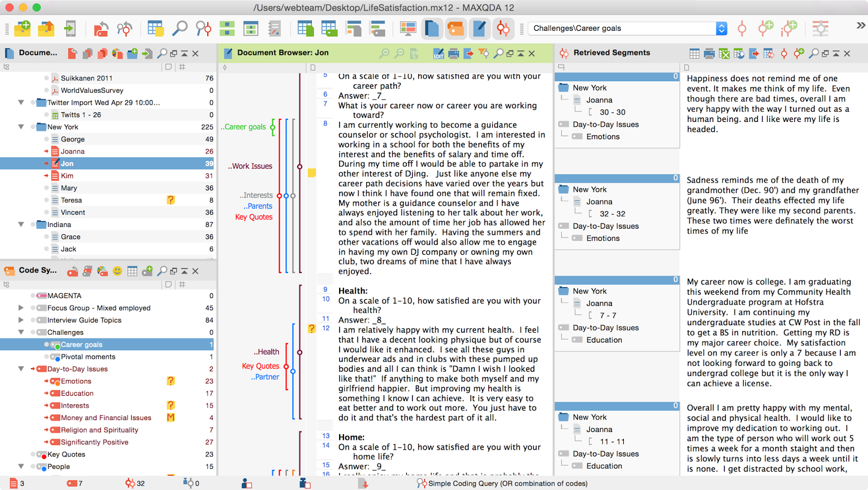The width and height of the screenshot is (868, 490).
Task: Click import document icon in Document System
Action: (x=147, y=53)
